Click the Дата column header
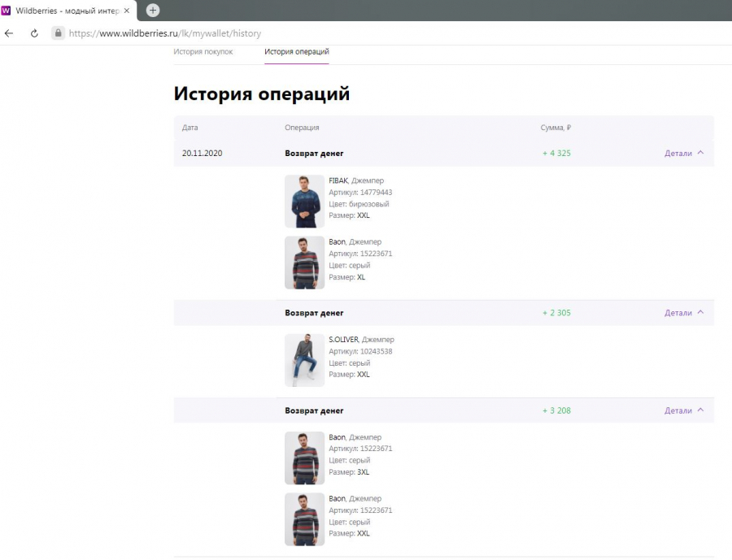This screenshot has width=732, height=560. coord(190,128)
